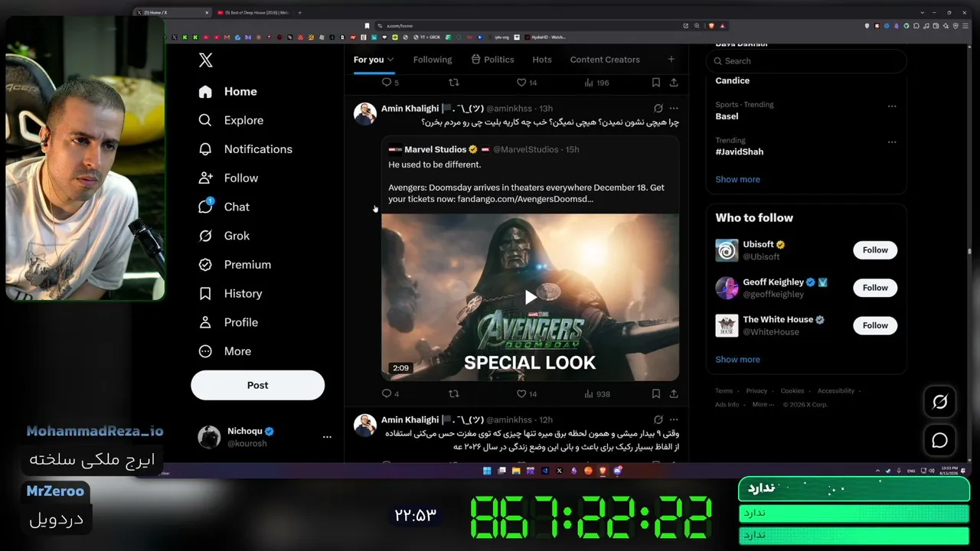
Task: Open Notifications in the sidebar
Action: pyautogui.click(x=245, y=149)
